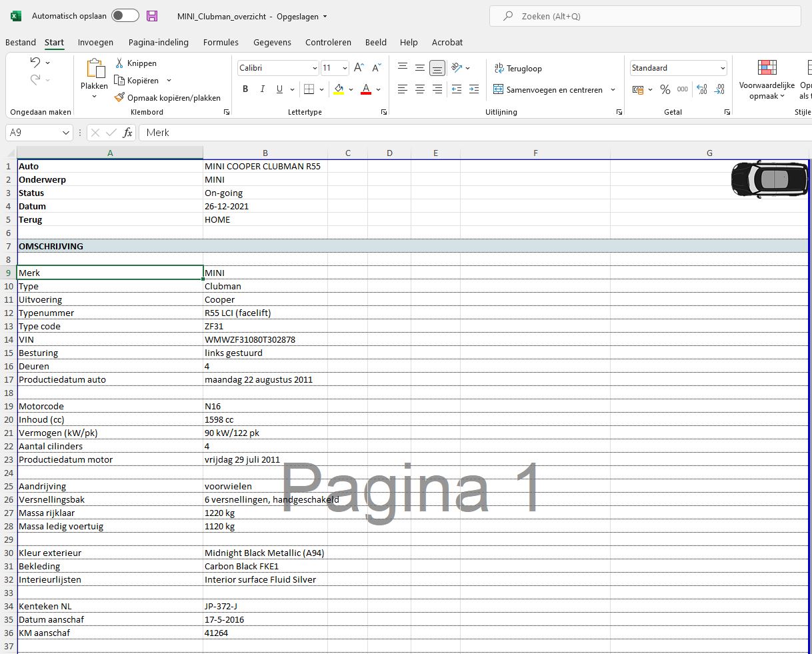The image size is (812, 654).
Task: Click the bottom align icon
Action: [x=437, y=67]
